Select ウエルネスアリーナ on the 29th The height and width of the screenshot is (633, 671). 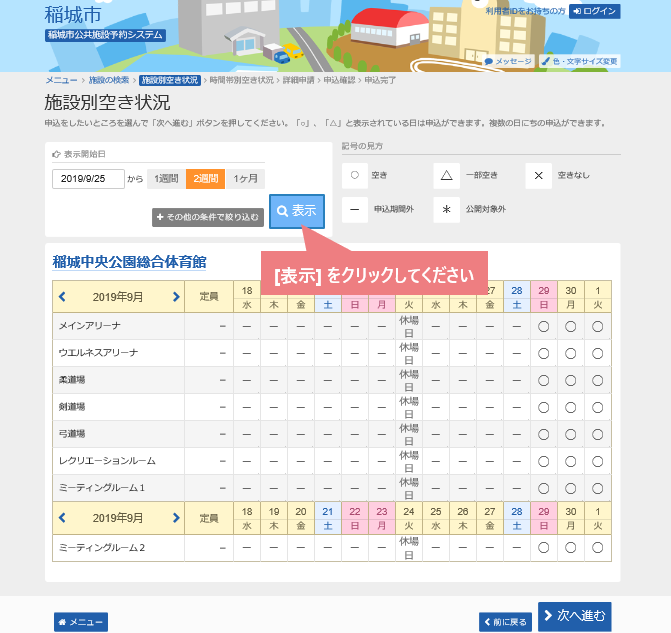click(x=543, y=354)
